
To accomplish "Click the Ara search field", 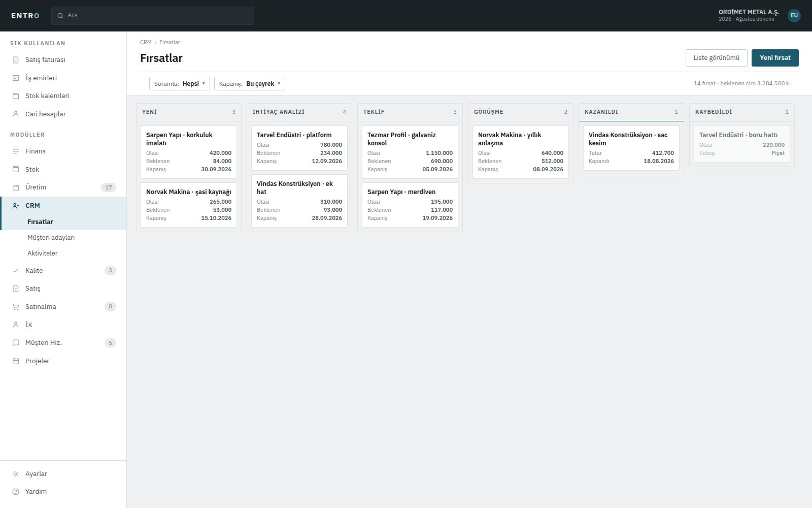I will coord(153,16).
